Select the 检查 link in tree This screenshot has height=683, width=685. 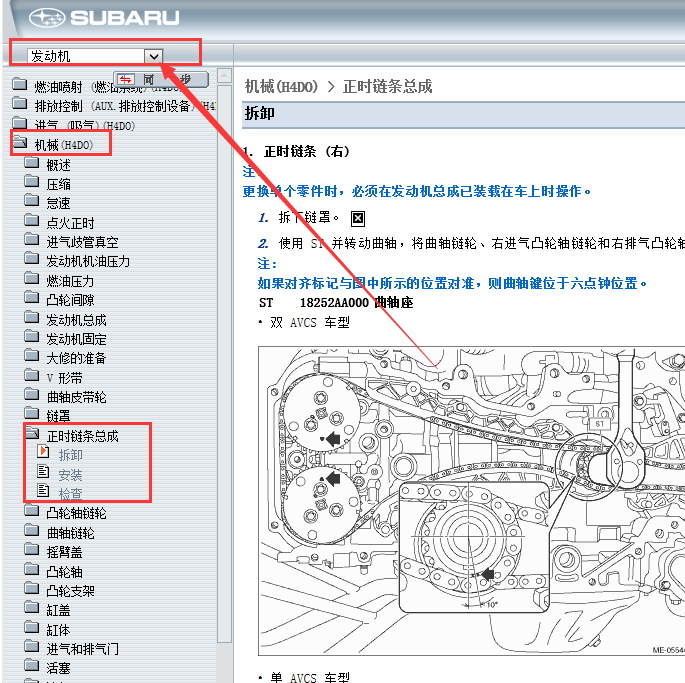[x=70, y=494]
